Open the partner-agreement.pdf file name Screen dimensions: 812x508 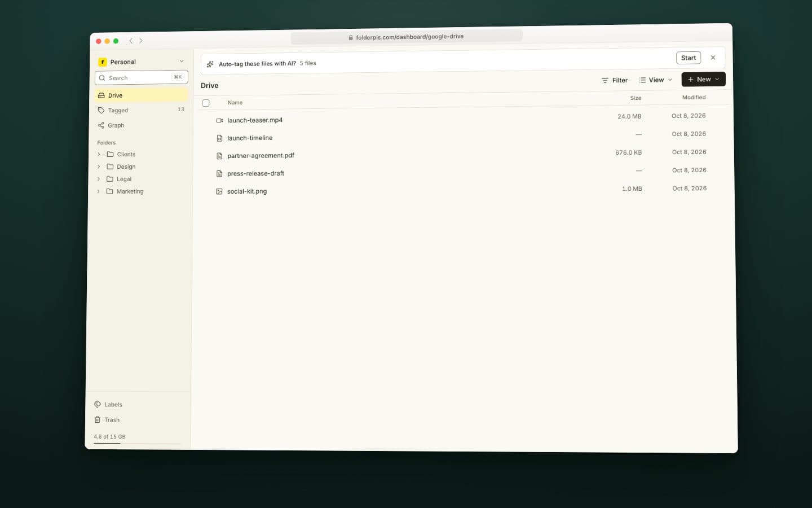tap(261, 156)
